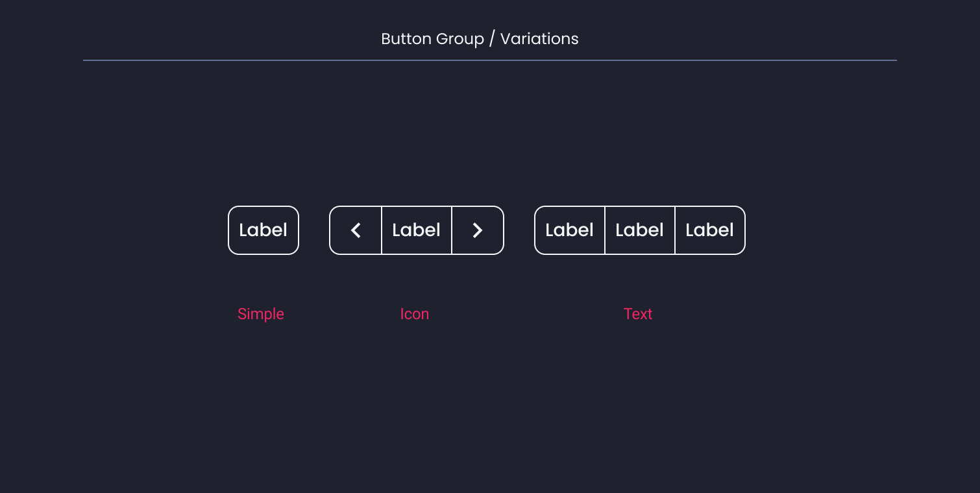Viewport: 980px width, 493px height.
Task: Select the first Label in the Text group
Action: coord(570,230)
